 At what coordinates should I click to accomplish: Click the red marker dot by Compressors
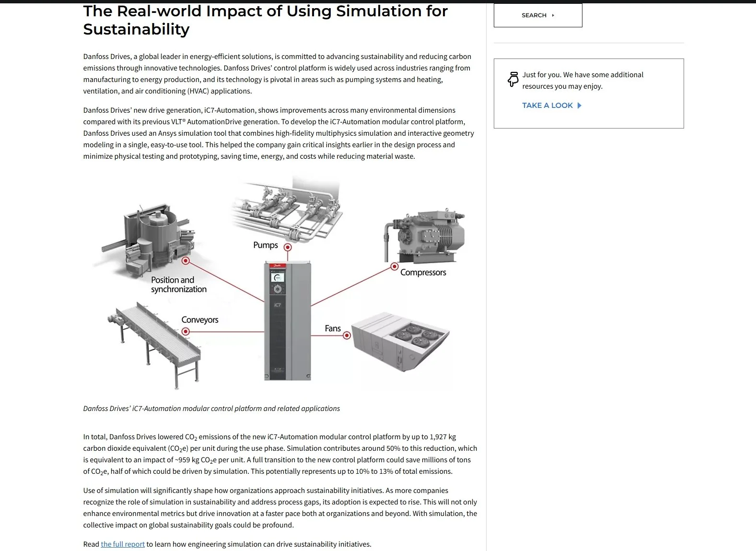click(394, 266)
